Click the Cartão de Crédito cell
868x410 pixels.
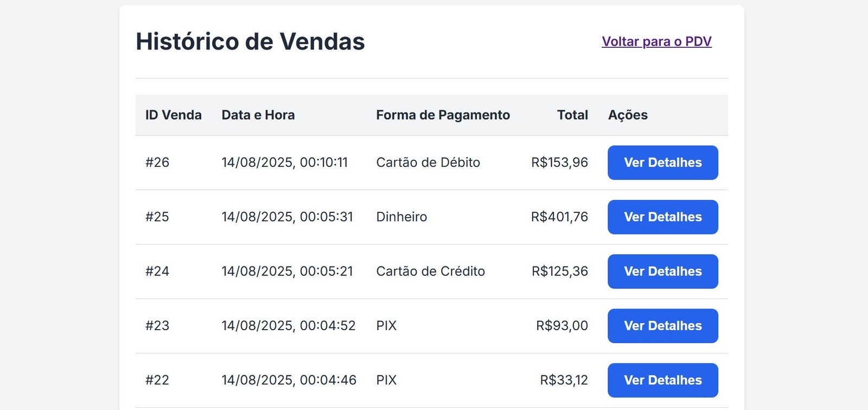tap(430, 271)
